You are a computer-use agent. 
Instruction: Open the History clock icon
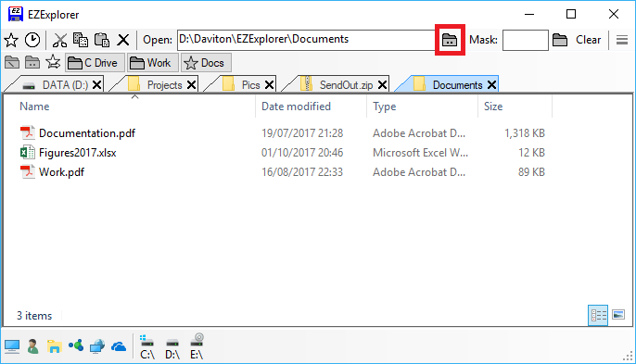[x=32, y=40]
